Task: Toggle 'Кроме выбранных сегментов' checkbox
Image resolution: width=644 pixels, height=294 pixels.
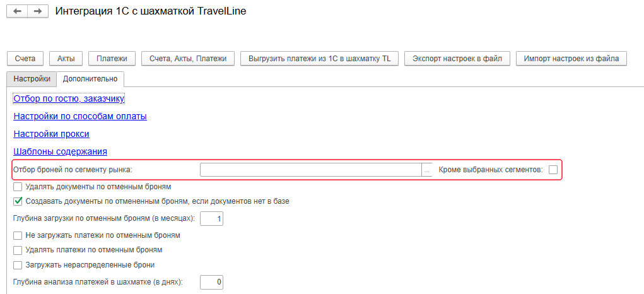Action: (553, 170)
